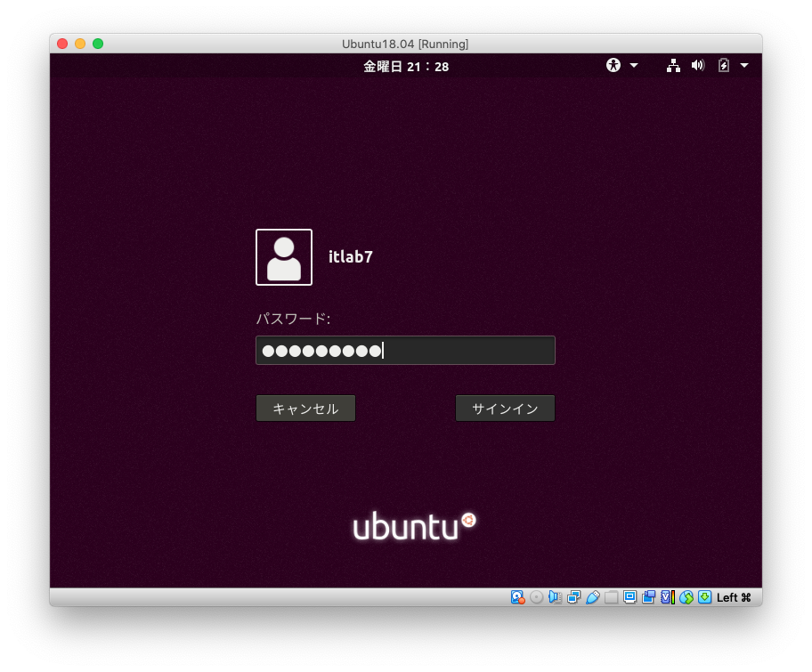812x672 pixels.
Task: Maximize the VM window with green button
Action: (98, 44)
